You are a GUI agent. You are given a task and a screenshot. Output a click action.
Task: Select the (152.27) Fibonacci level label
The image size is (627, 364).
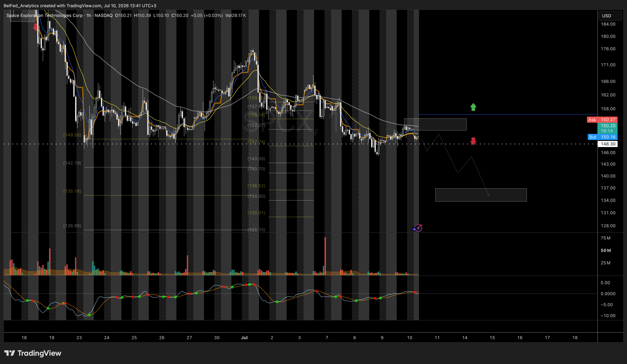coord(256,125)
